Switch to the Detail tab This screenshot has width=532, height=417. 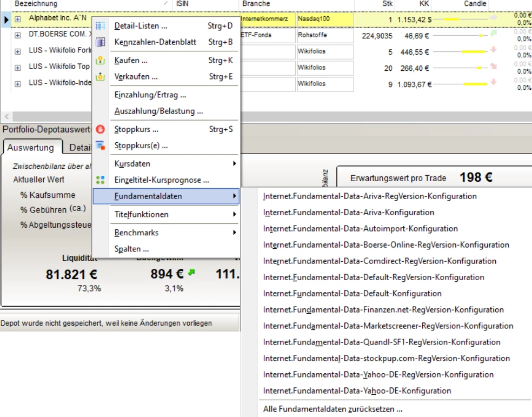point(80,148)
